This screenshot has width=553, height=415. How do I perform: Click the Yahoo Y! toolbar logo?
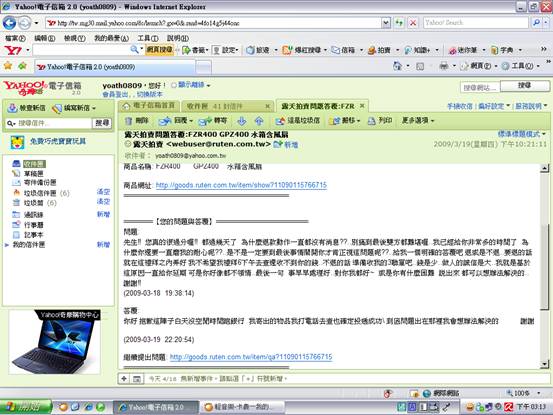point(13,50)
